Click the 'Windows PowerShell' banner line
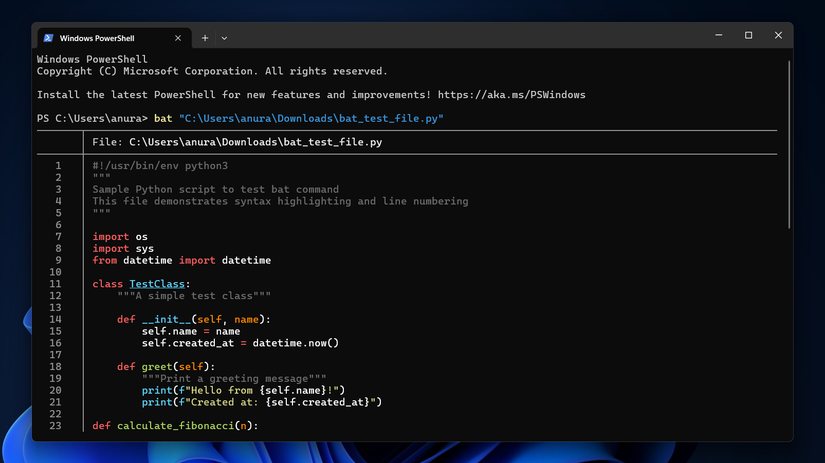 click(92, 59)
